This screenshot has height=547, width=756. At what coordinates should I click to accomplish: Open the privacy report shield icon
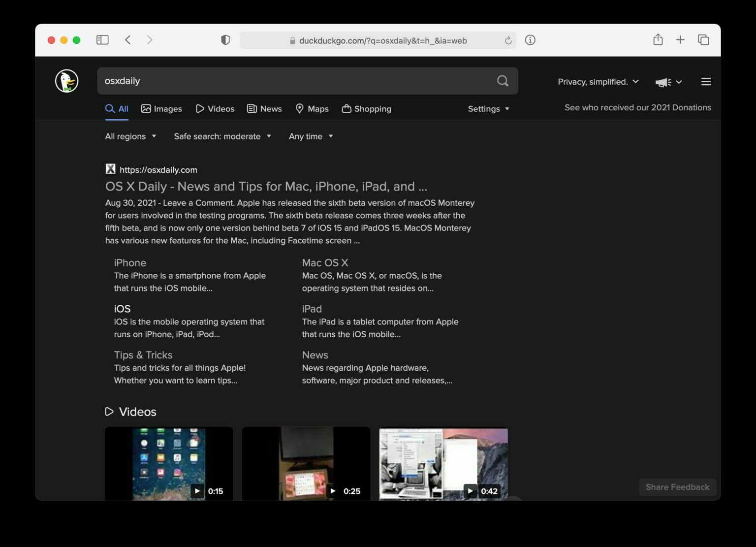click(225, 40)
